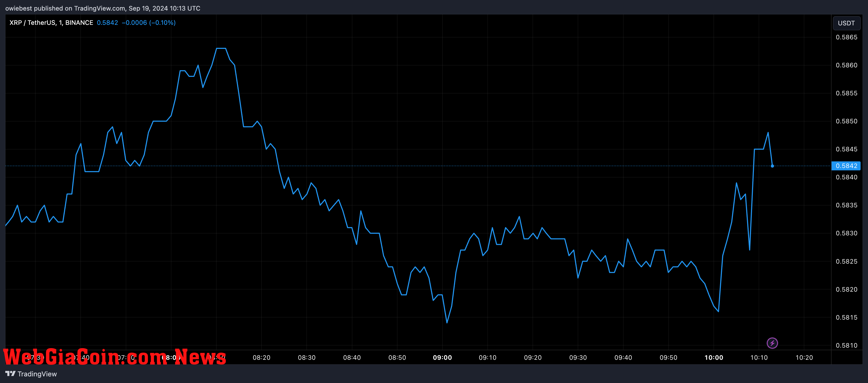Image resolution: width=868 pixels, height=383 pixels.
Task: Click the last price dot on the line
Action: coord(772,166)
